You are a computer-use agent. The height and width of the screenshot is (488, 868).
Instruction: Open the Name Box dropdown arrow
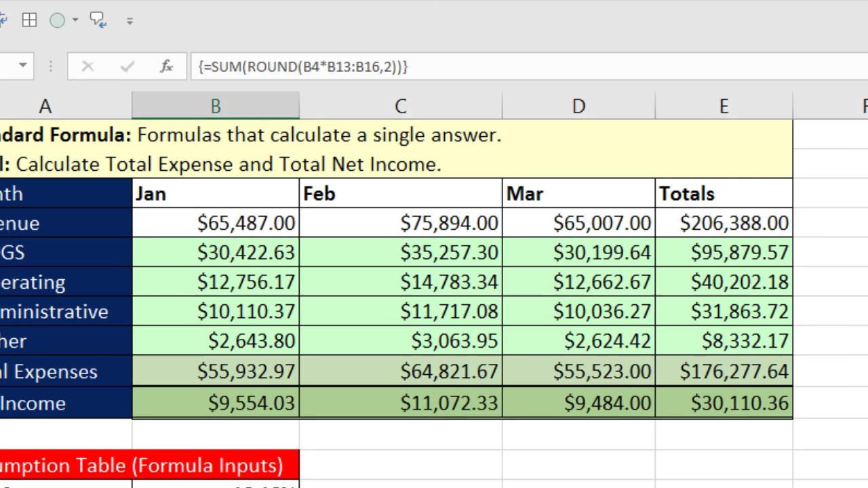tap(23, 66)
